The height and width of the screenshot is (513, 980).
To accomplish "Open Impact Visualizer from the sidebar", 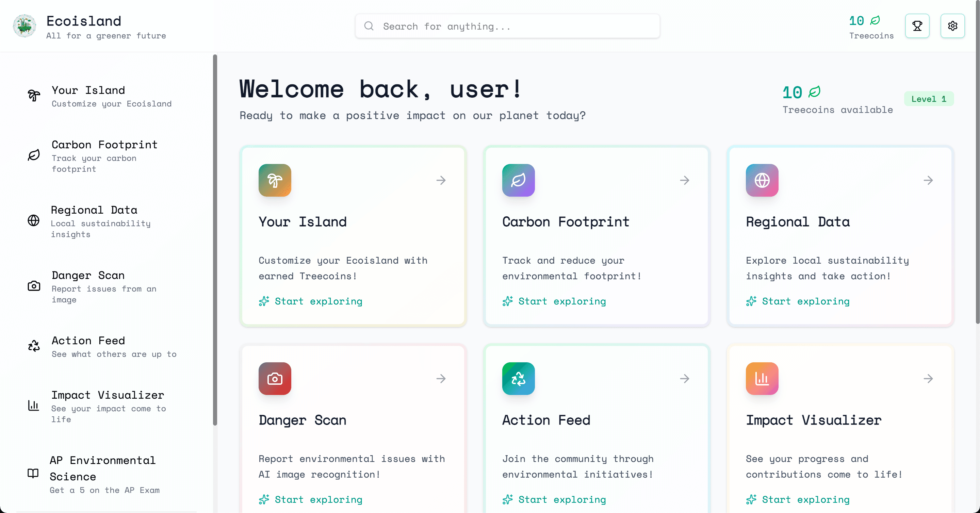I will click(x=107, y=406).
